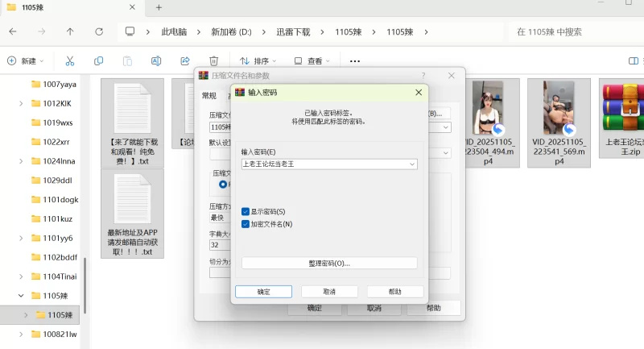The height and width of the screenshot is (349, 644).
Task: Click the Share icon in the toolbar
Action: [185, 60]
